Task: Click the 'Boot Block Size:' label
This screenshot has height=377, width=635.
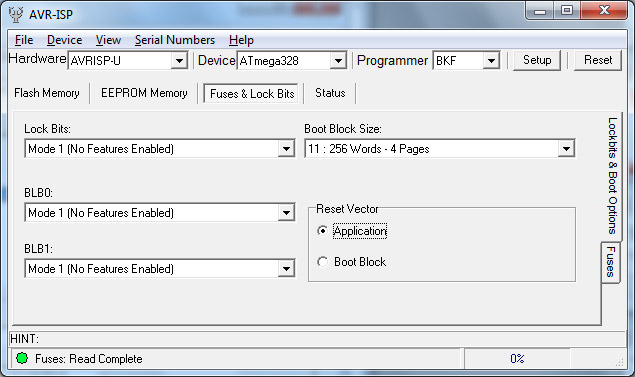Action: 343,129
